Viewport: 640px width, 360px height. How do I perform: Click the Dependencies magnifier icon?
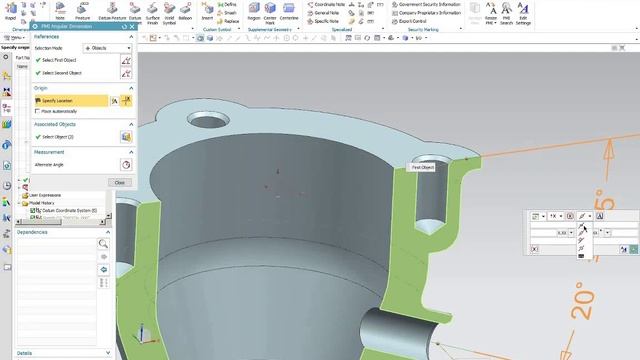click(x=103, y=244)
